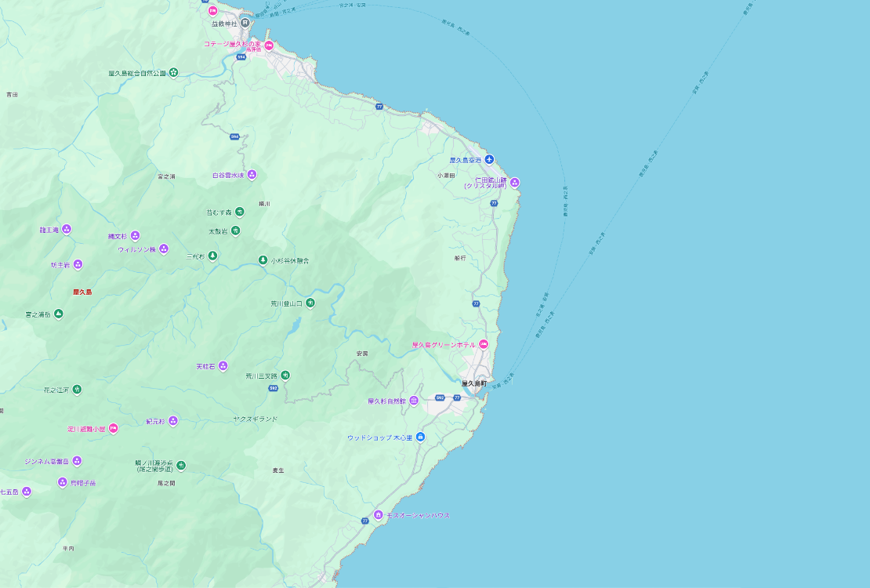
Task: Click the 屋久杉自然館 museum icon
Action: (x=414, y=401)
